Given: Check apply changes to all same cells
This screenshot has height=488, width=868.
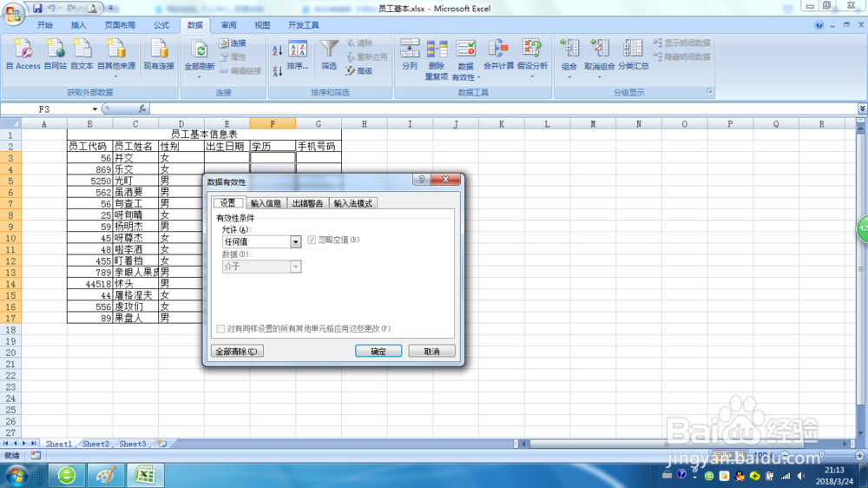Looking at the screenshot, I should tap(220, 328).
